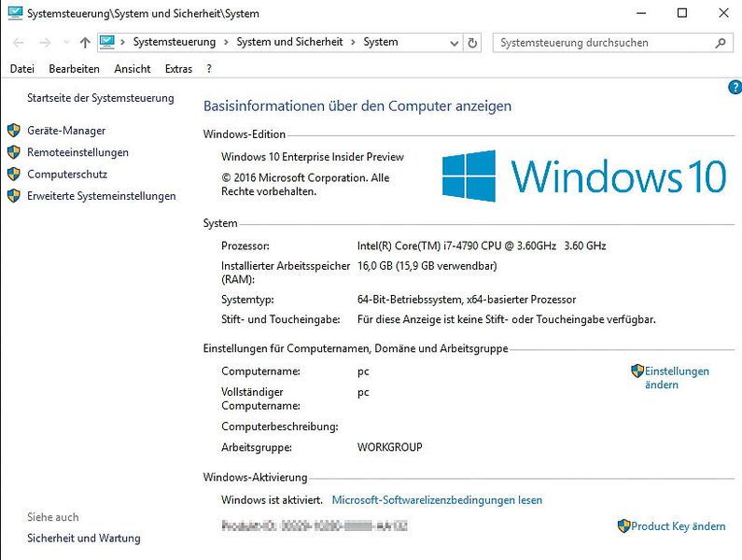Click the Arbeitsgruppe value WORKGROUP
The image size is (742, 560).
[x=390, y=447]
